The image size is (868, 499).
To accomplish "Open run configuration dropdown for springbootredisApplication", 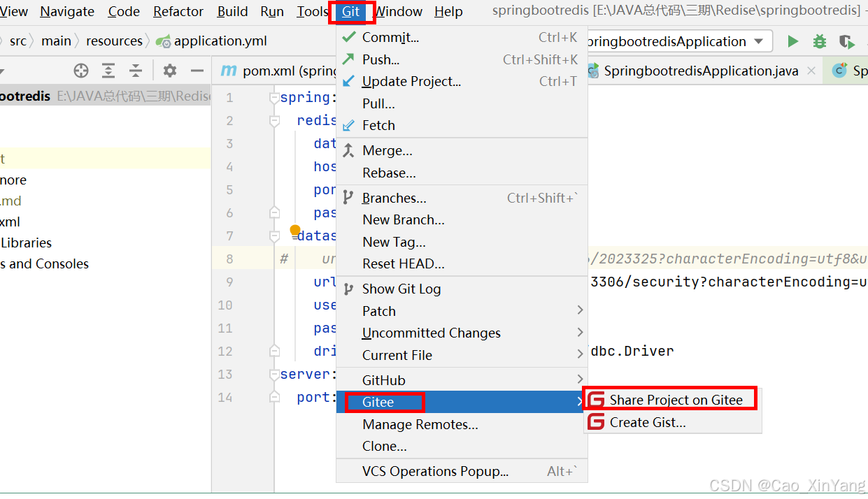I will (759, 41).
